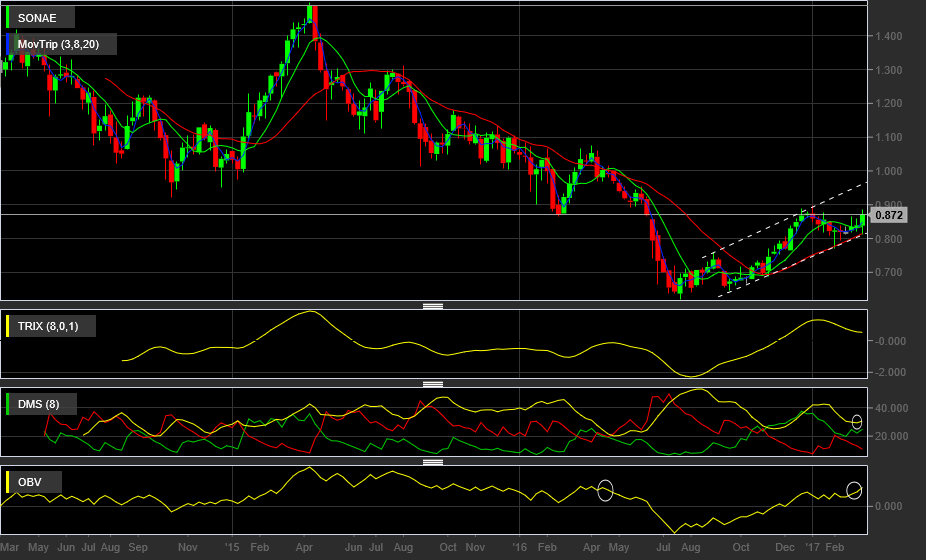Click the TRIX (8,0,1) indicator label
Screen dimensions: 926x560
coord(48,326)
